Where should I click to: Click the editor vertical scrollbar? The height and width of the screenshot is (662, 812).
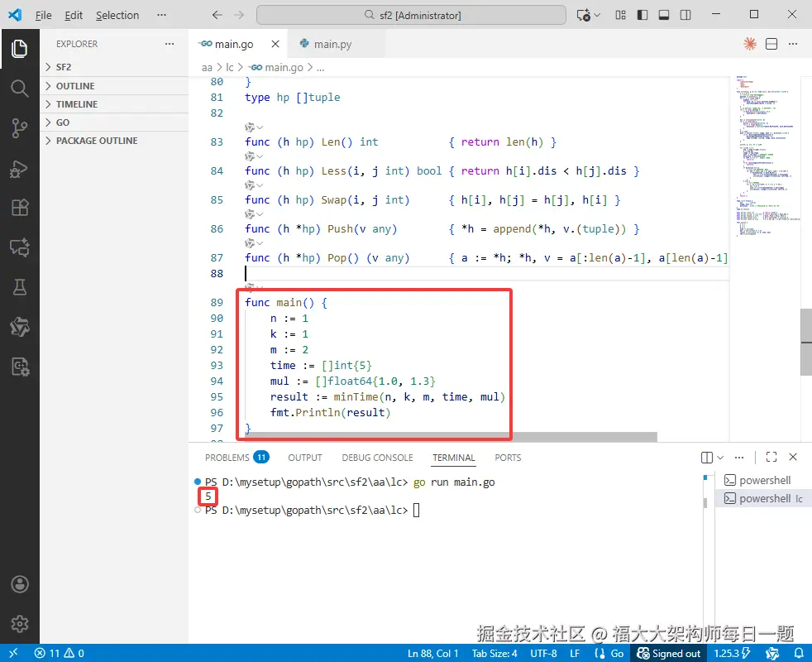[x=805, y=342]
